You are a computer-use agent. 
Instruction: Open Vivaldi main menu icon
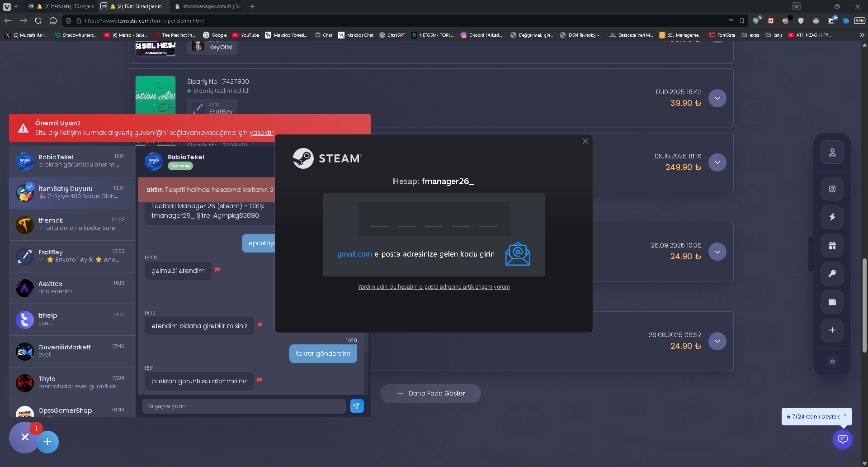(x=7, y=6)
